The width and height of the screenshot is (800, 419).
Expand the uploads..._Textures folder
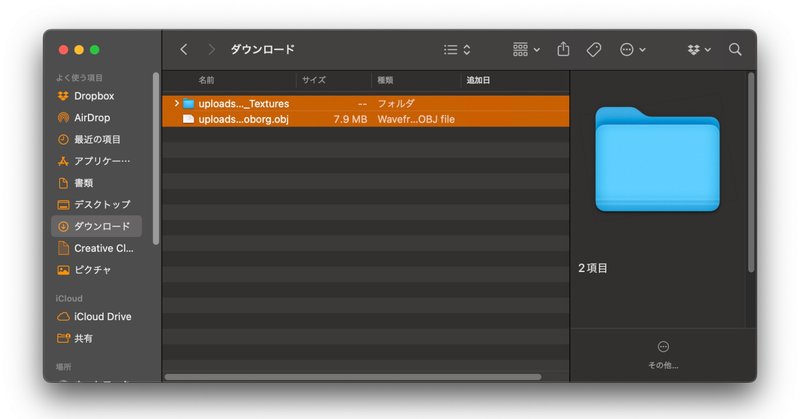[x=176, y=103]
